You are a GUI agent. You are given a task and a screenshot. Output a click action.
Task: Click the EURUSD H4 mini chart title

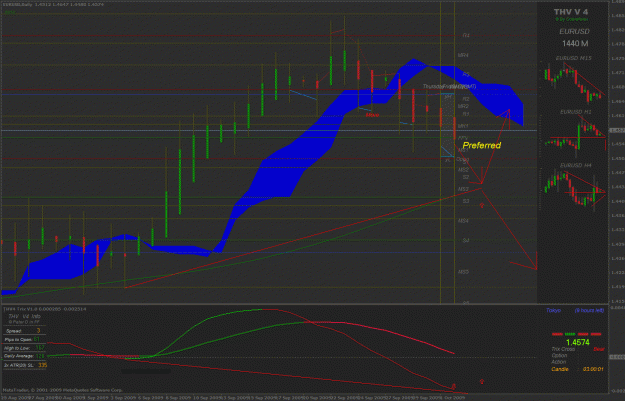point(576,165)
